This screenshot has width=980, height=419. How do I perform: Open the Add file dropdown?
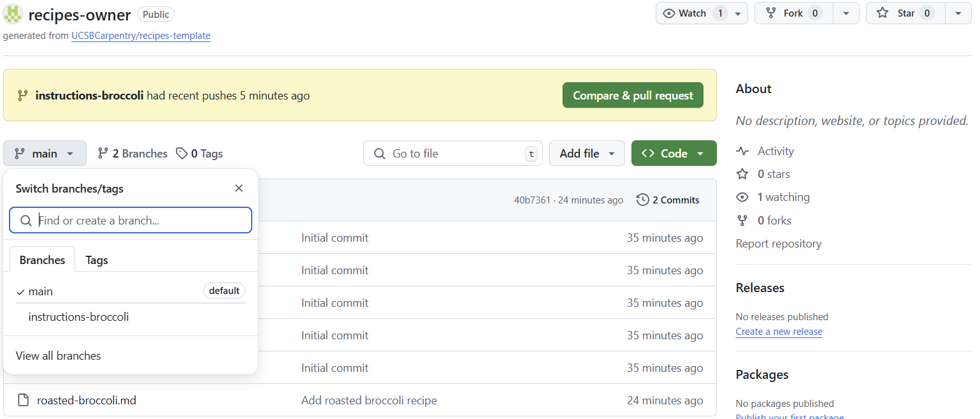pos(586,153)
